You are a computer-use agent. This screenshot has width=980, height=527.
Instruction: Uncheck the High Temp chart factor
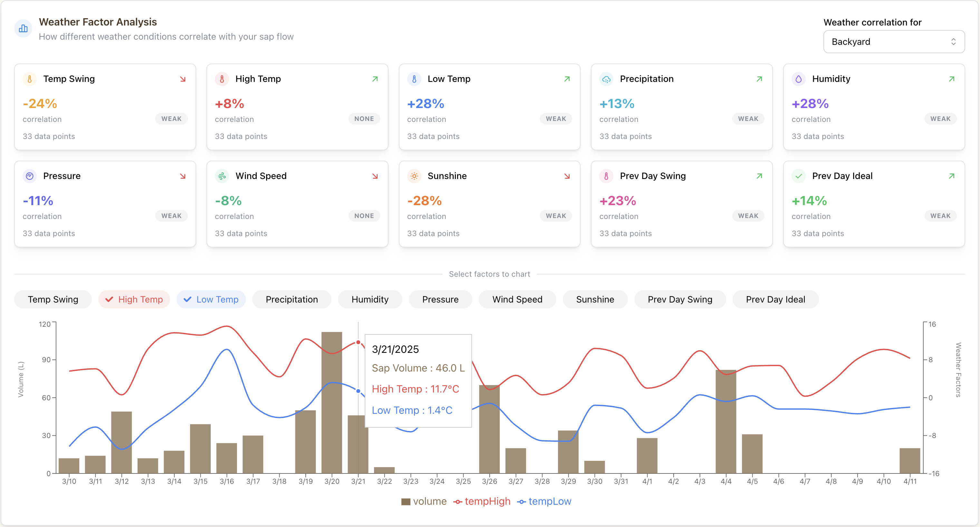point(134,299)
